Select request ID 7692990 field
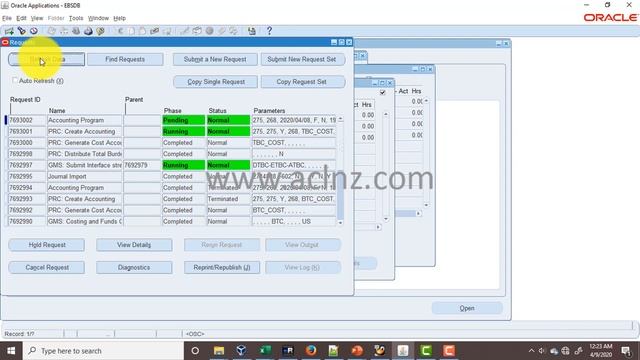 click(27, 221)
